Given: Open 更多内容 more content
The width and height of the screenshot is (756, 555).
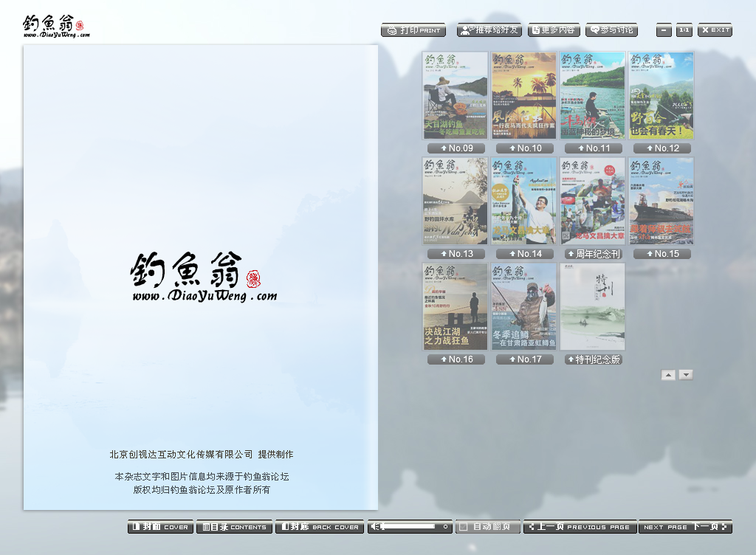Looking at the screenshot, I should [x=554, y=30].
